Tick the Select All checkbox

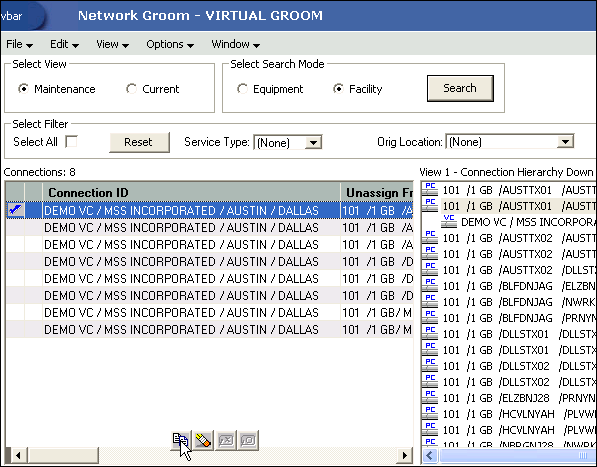[x=71, y=142]
